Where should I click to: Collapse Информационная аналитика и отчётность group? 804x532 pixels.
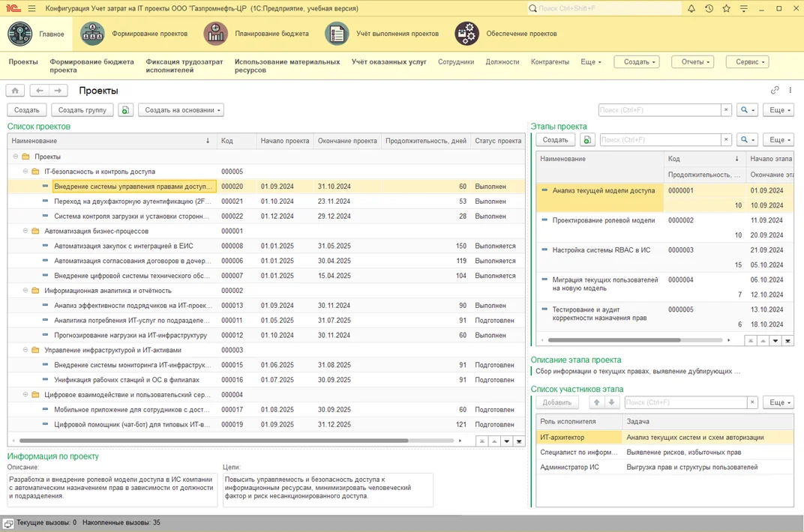(x=25, y=290)
